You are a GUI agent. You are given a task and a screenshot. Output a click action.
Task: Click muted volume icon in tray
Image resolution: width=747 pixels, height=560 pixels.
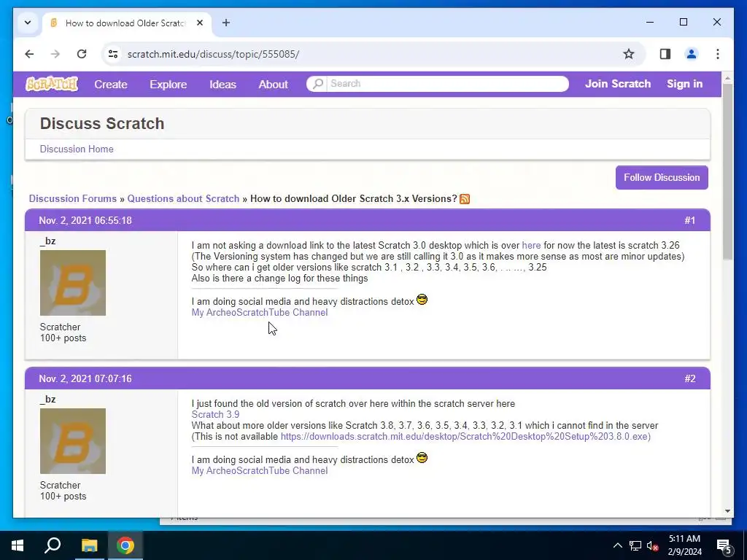(653, 545)
